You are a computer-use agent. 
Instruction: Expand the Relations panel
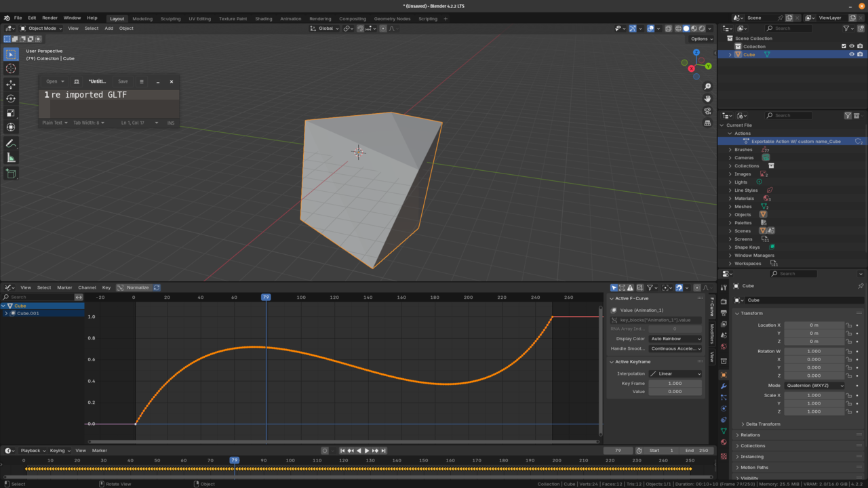[750, 435]
